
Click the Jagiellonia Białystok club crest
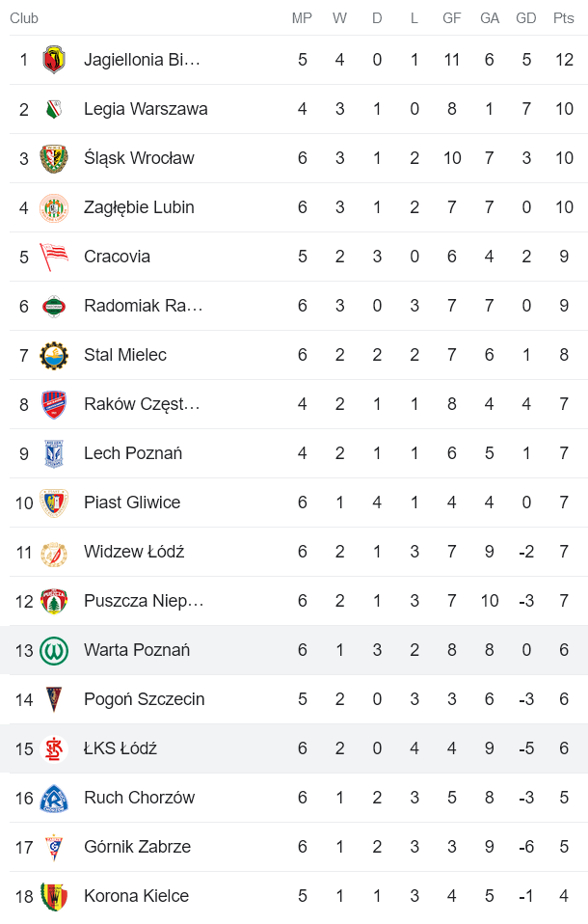pos(56,59)
